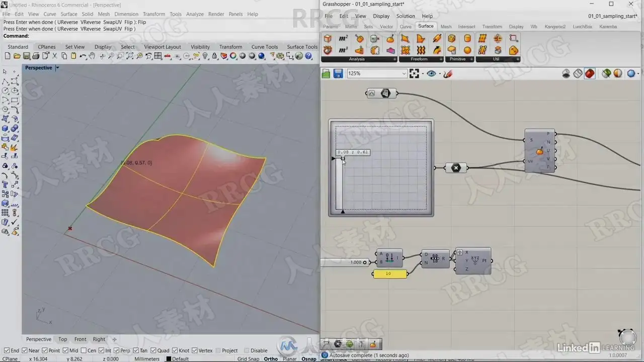This screenshot has width=644, height=362.
Task: Click the Volume (m³) component icon
Action: click(x=343, y=50)
